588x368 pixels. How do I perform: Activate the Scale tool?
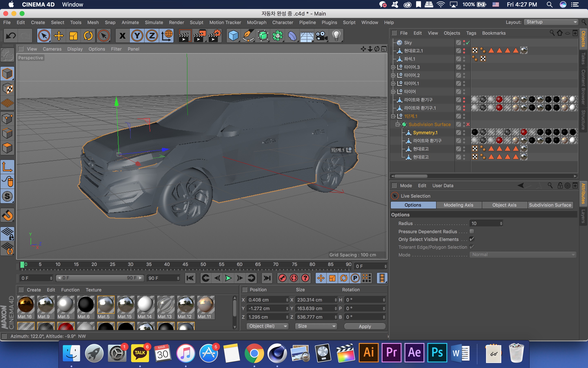click(73, 36)
